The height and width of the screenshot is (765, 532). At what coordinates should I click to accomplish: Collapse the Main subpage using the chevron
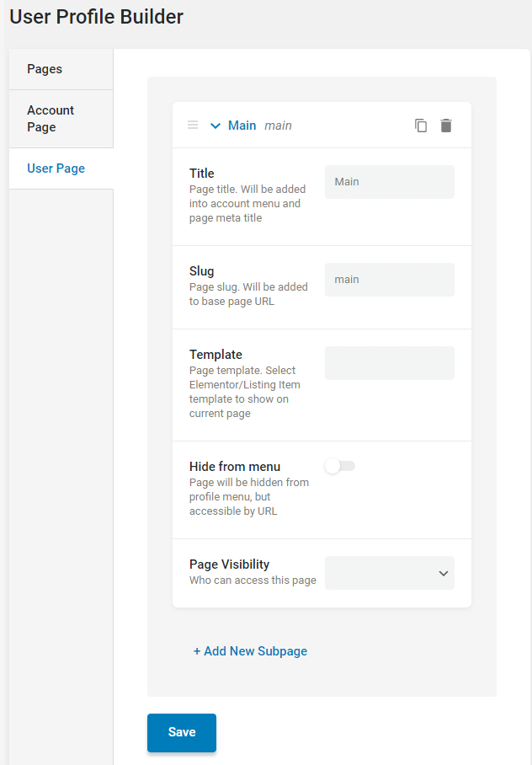pyautogui.click(x=215, y=126)
